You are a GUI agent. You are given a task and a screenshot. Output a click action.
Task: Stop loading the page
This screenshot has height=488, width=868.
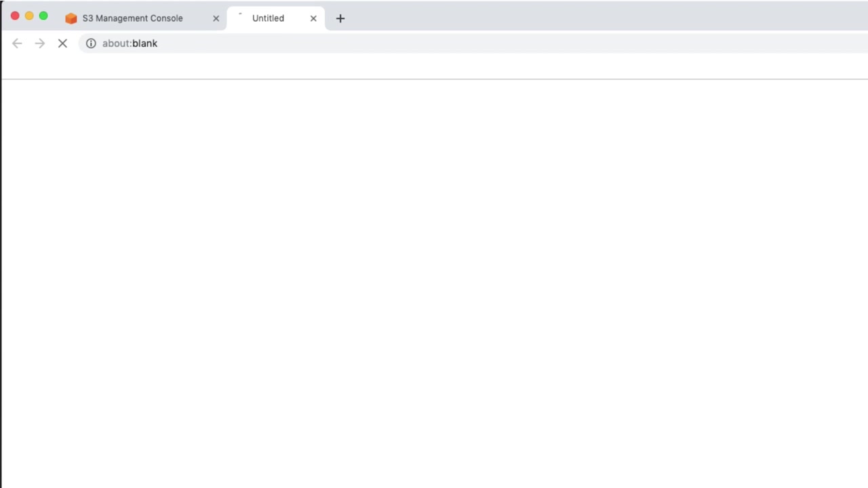tap(62, 43)
